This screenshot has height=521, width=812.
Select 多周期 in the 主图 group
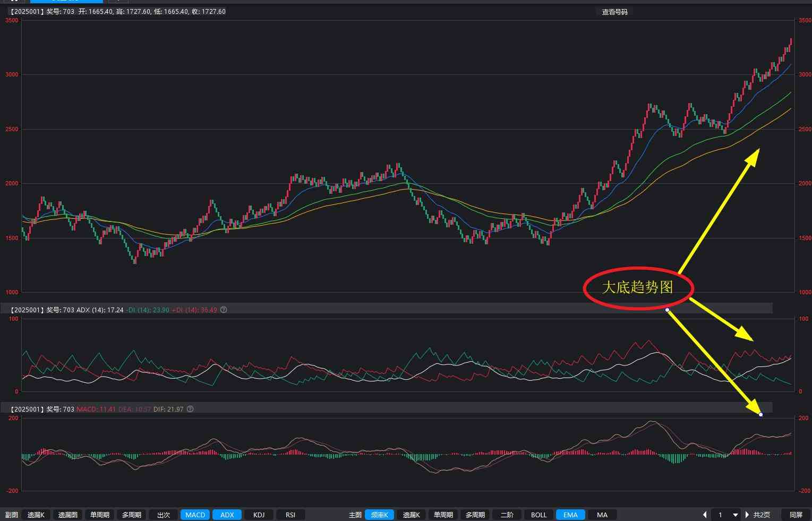pyautogui.click(x=475, y=515)
